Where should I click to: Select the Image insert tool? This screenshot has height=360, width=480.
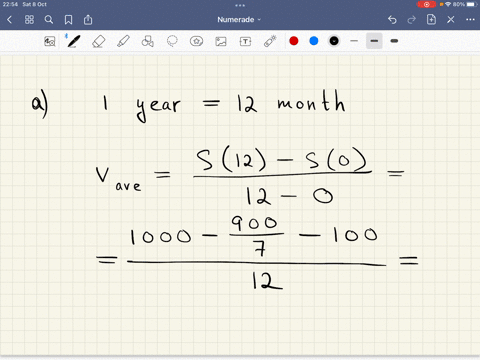click(x=221, y=41)
